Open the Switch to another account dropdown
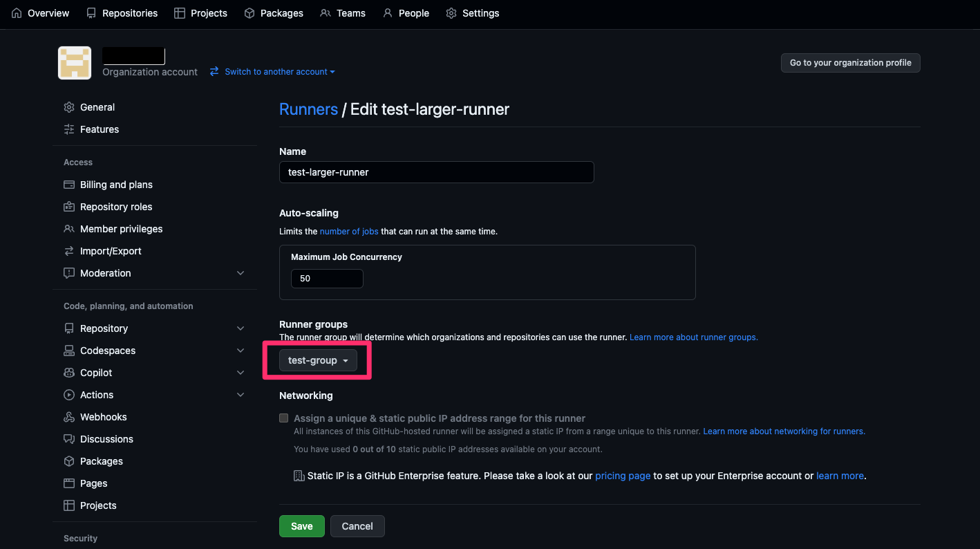 coord(272,71)
